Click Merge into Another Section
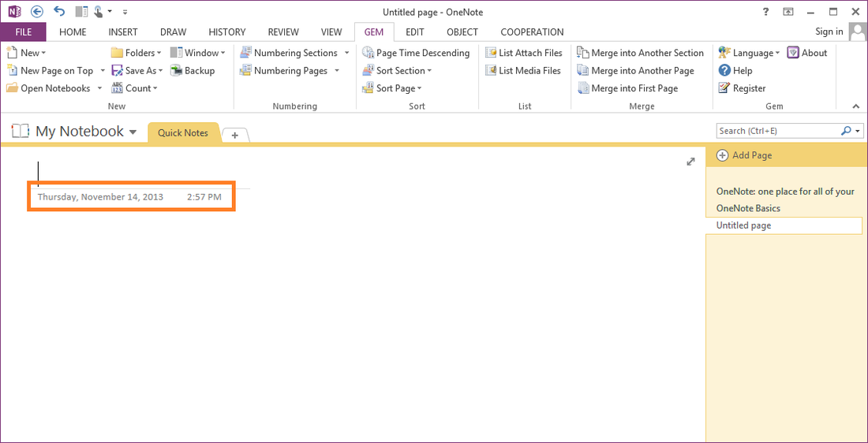 pos(641,53)
